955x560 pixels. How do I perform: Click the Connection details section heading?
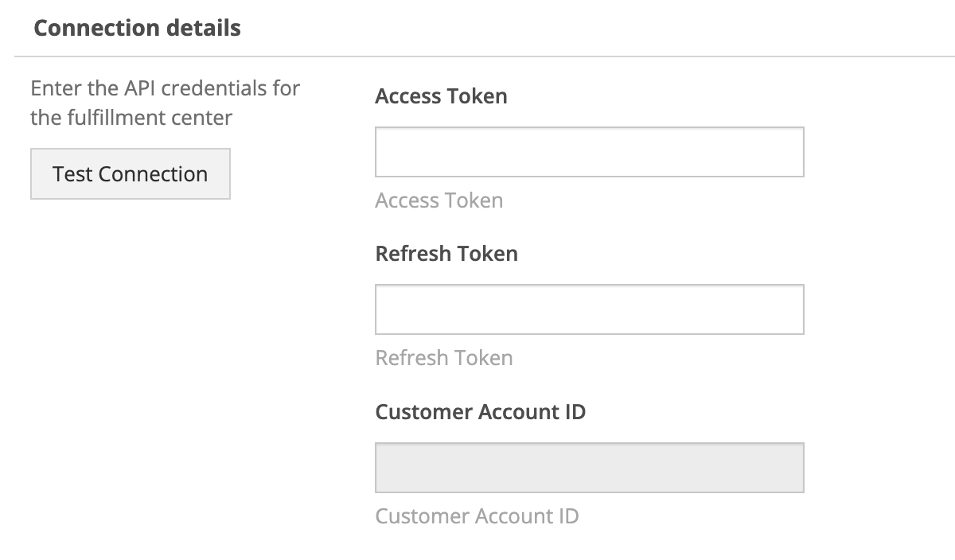pos(137,29)
